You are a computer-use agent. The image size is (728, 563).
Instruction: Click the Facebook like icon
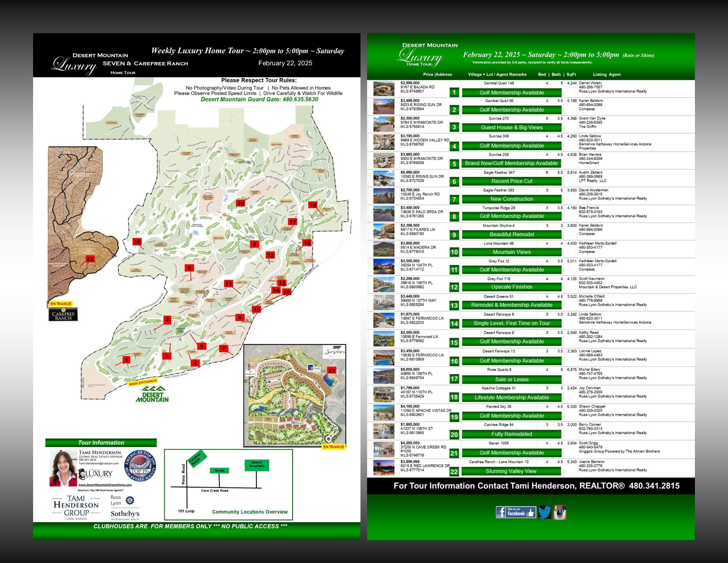click(x=515, y=512)
